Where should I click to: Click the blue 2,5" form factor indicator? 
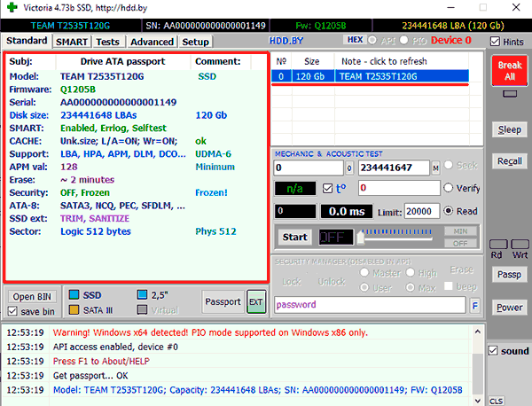point(142,294)
